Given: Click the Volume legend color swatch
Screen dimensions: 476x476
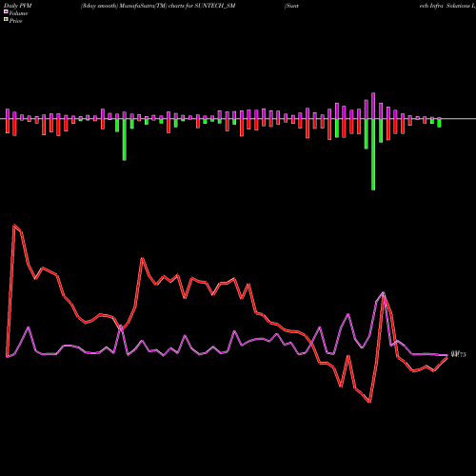Looking at the screenshot, I should [6, 11].
